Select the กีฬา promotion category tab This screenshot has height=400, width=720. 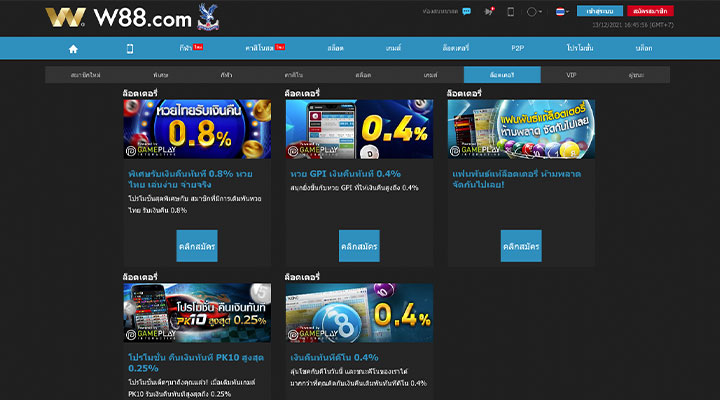pyautogui.click(x=226, y=75)
